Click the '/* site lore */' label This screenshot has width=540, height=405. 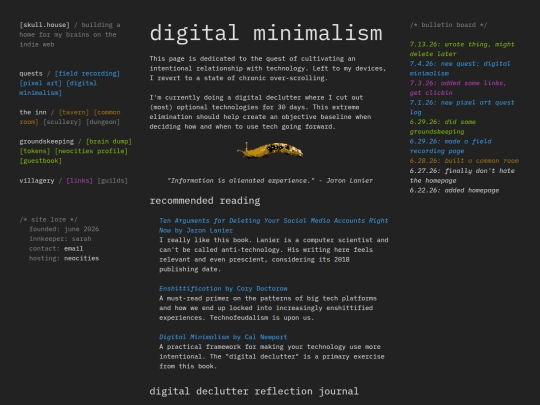click(49, 219)
